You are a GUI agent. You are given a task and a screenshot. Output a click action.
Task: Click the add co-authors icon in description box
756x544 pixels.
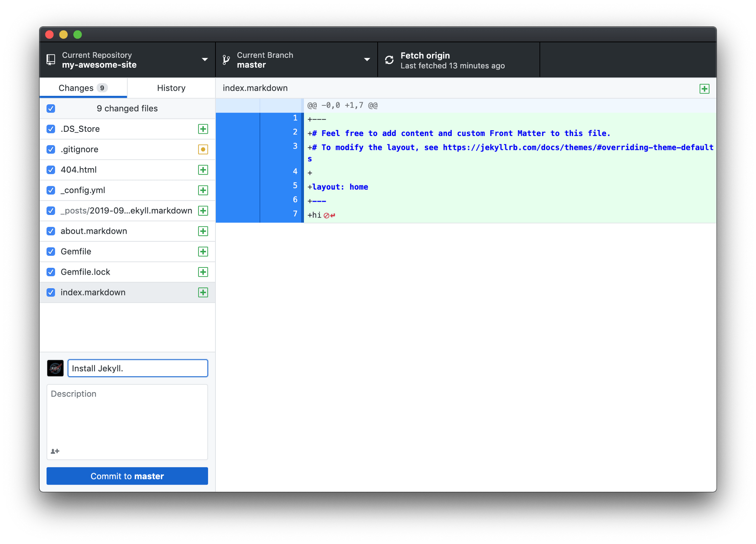(55, 451)
